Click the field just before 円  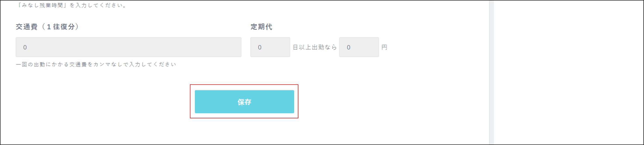click(359, 47)
